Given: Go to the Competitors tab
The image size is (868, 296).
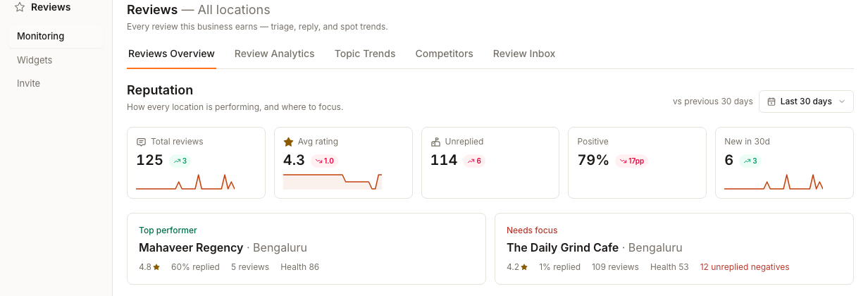Looking at the screenshot, I should [x=445, y=54].
